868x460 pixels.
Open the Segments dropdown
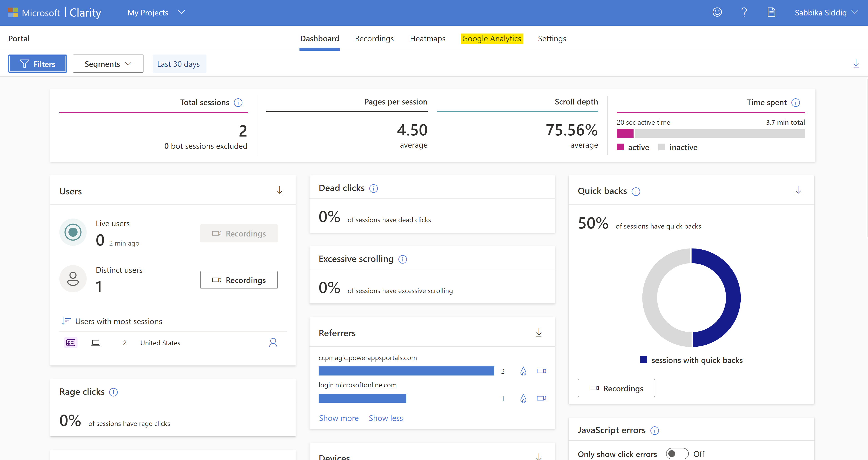108,64
